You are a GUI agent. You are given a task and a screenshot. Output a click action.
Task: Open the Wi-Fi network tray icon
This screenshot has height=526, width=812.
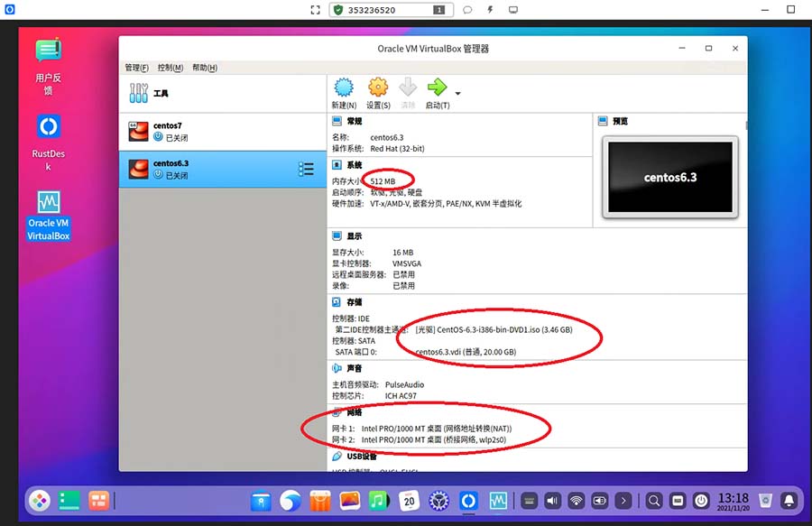coord(576,501)
